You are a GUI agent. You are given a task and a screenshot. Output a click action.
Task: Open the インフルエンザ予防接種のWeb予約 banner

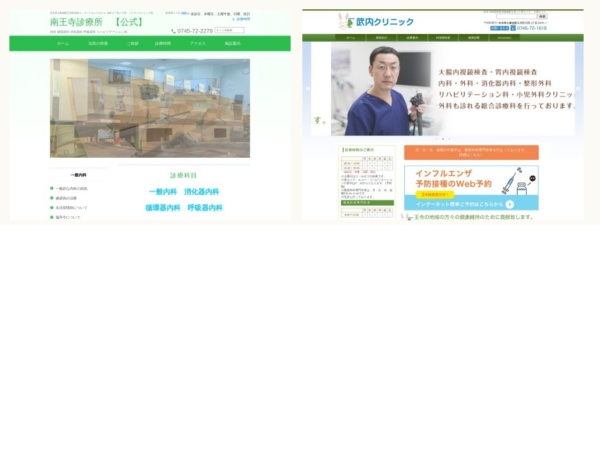(471, 188)
